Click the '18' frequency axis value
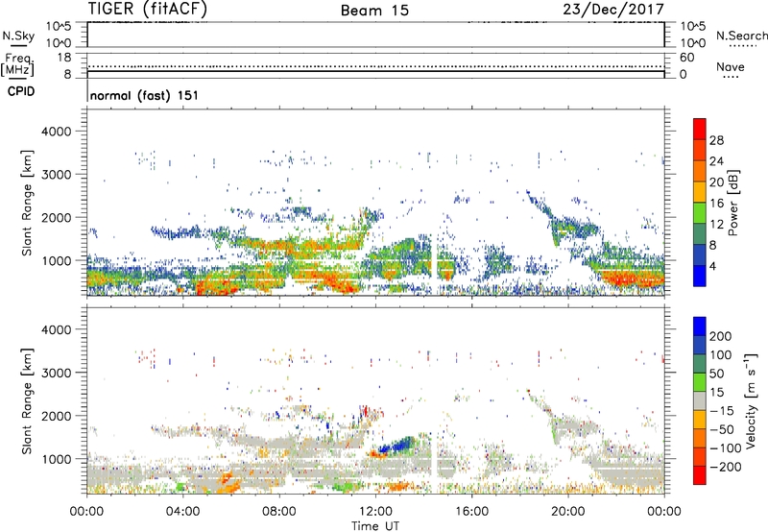Image resolution: width=768 pixels, height=532 pixels. pos(64,58)
